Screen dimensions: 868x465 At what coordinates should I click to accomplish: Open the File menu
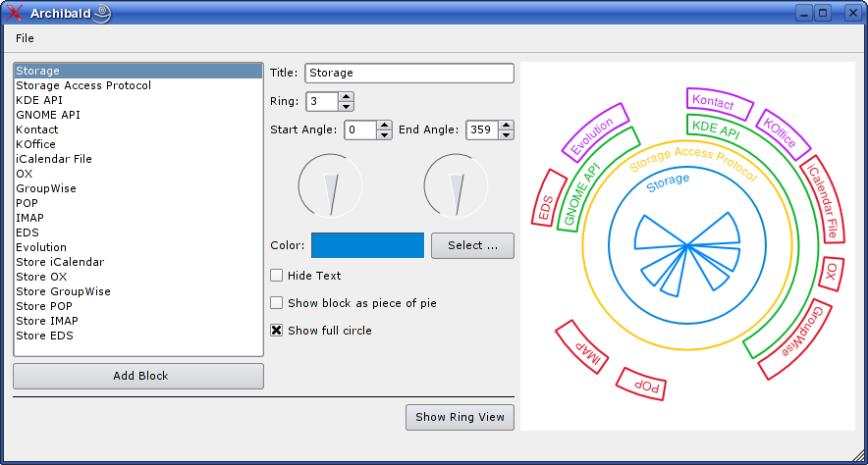25,38
